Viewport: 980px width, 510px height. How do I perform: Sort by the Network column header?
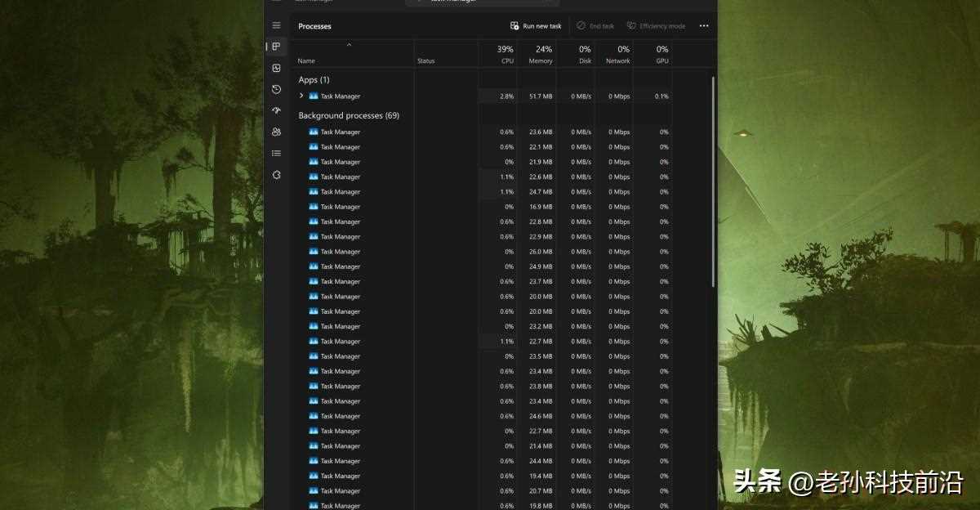pos(618,55)
